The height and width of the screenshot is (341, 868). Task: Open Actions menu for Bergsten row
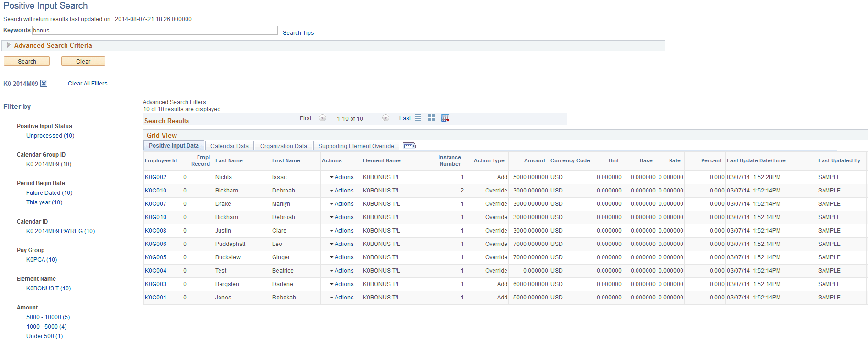(x=342, y=284)
